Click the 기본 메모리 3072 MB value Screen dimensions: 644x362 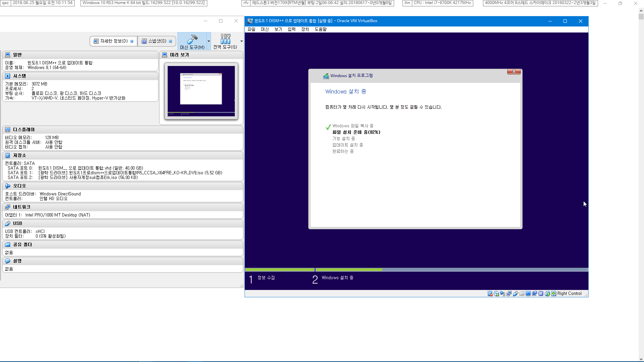(x=39, y=84)
